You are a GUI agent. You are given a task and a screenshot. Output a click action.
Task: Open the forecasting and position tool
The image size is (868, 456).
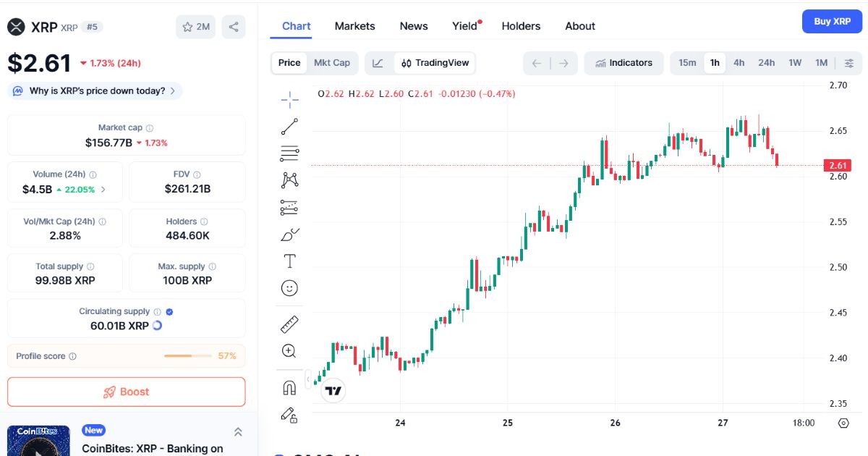[x=289, y=208]
